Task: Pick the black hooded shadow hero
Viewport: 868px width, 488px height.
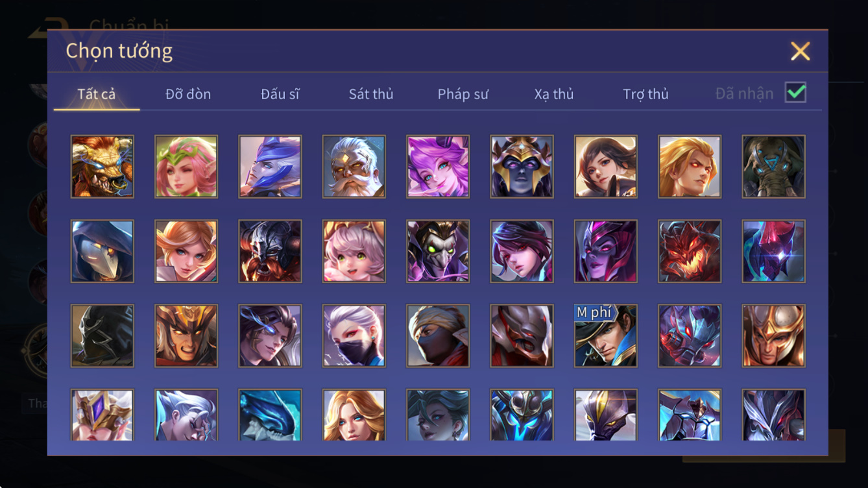Action: [x=102, y=336]
